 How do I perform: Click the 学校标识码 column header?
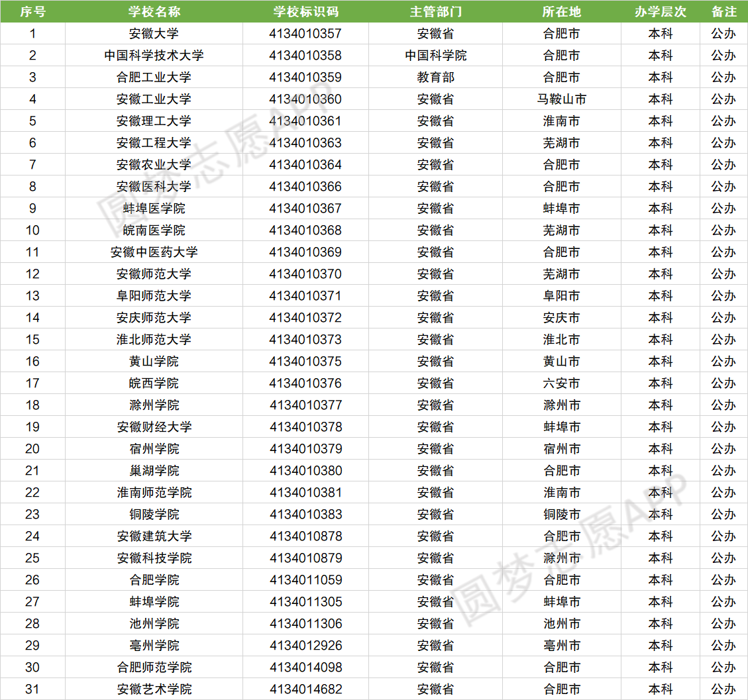(305, 11)
